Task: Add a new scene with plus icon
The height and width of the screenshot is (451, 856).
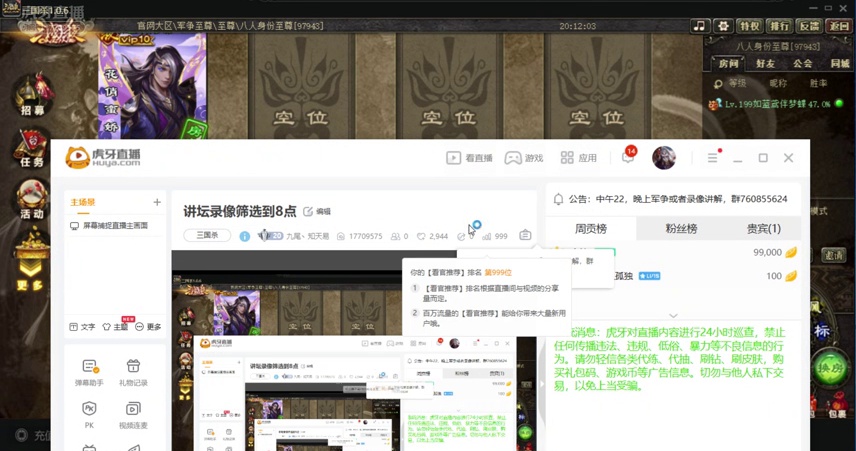Action: click(x=157, y=202)
